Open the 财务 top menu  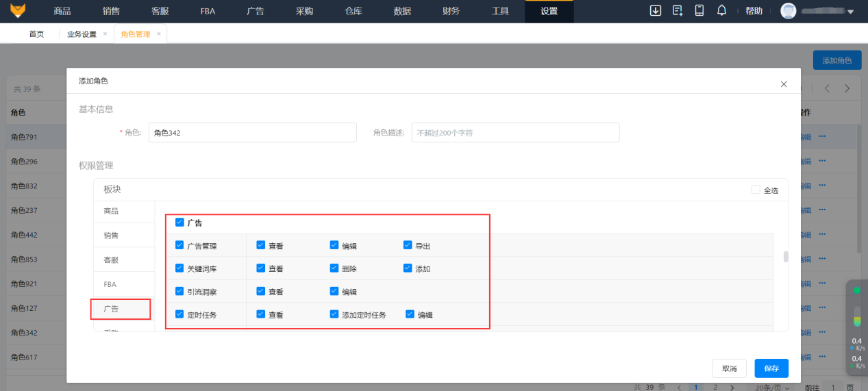[x=451, y=11]
